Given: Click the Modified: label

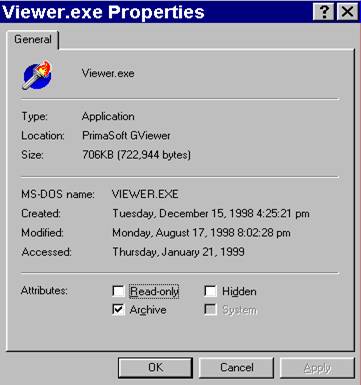Looking at the screenshot, I should pyautogui.click(x=42, y=233).
